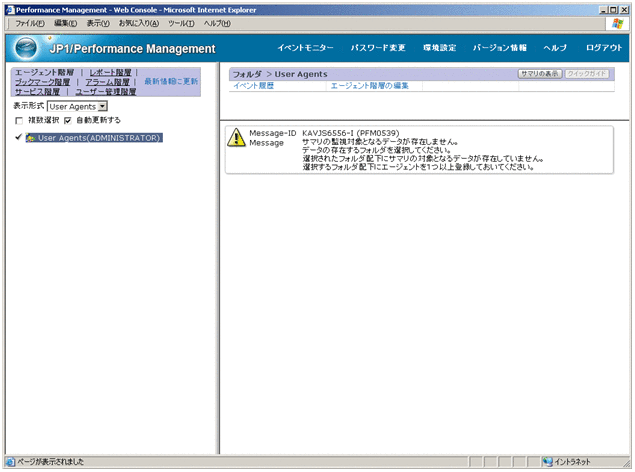Uncheck the 自動更新する checkbox
635x472 pixels.
click(x=68, y=121)
